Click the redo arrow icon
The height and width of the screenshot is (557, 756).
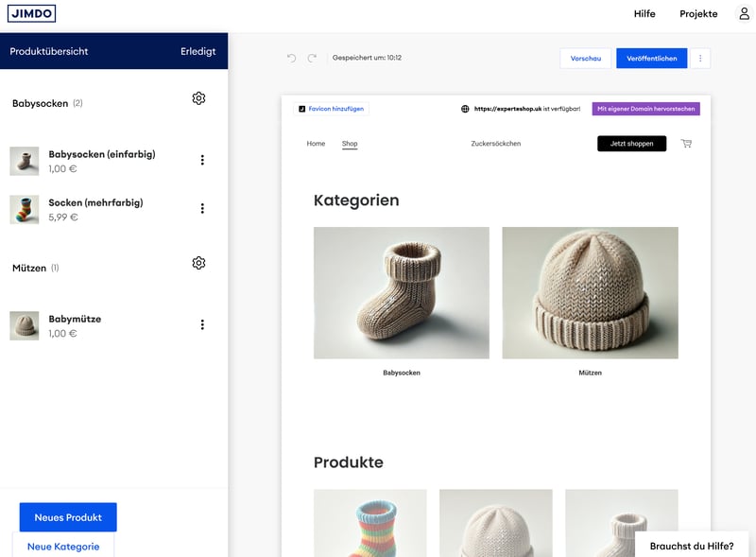tap(312, 59)
